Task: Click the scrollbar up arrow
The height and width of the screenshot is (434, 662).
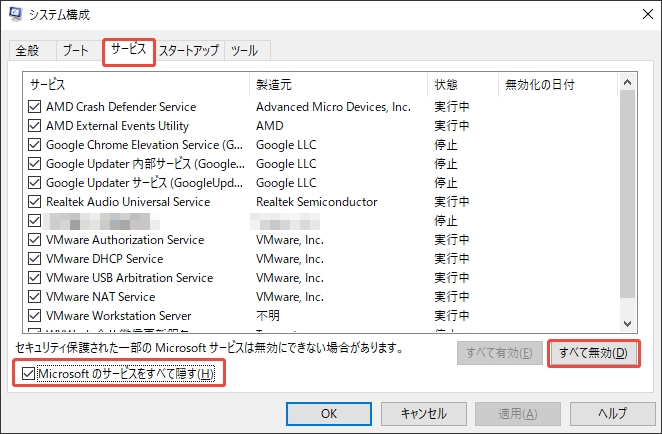Action: (627, 82)
